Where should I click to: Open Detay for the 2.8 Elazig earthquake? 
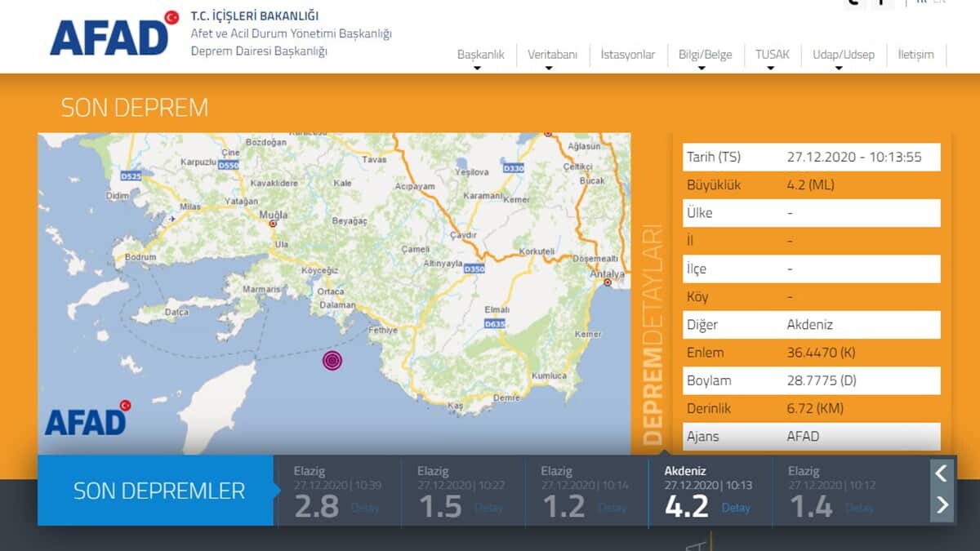pos(365,508)
